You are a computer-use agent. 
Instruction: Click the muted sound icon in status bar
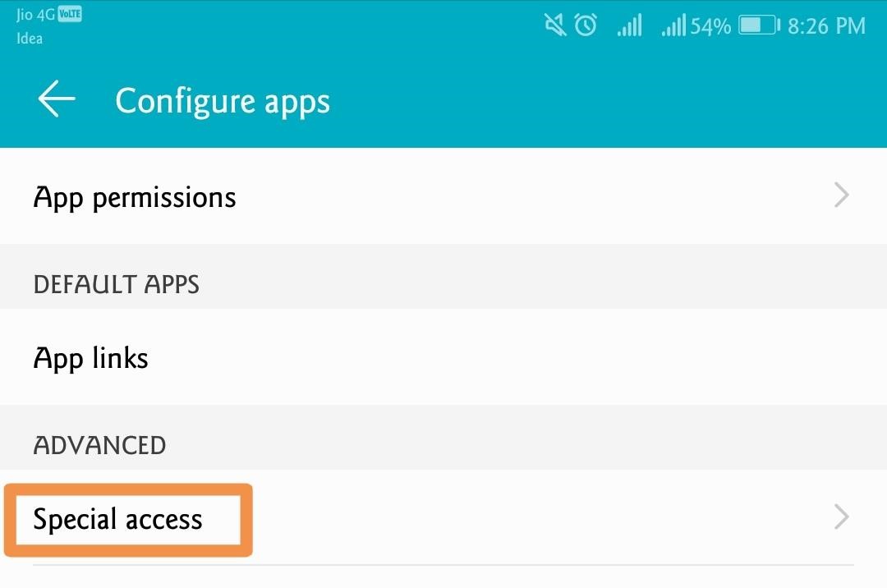click(x=554, y=25)
